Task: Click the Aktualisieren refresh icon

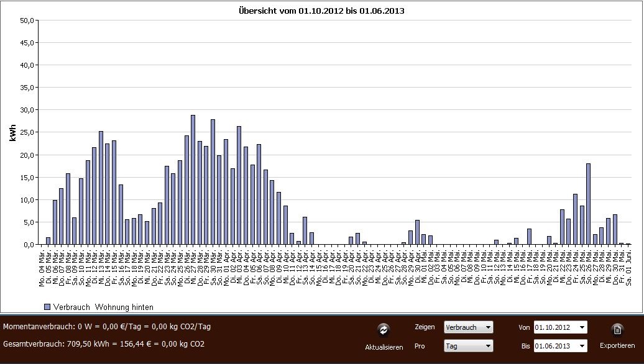Action: pyautogui.click(x=384, y=330)
